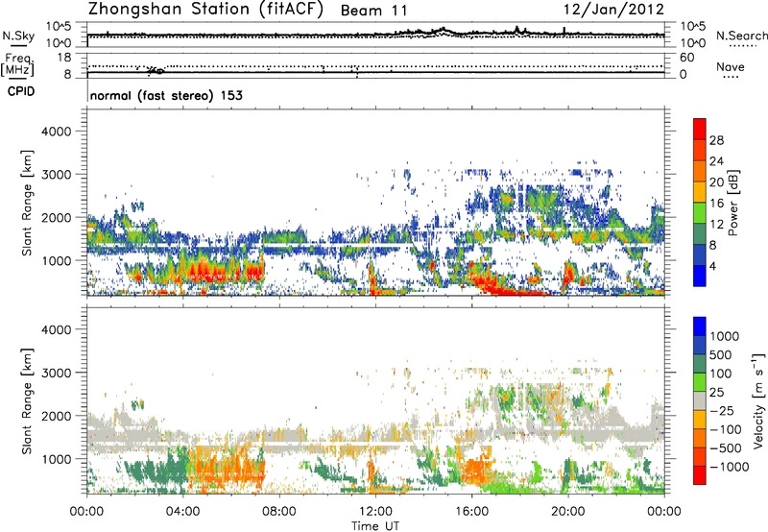
Task: Click the '10^5' left noise axis label
Action: pos(60,26)
